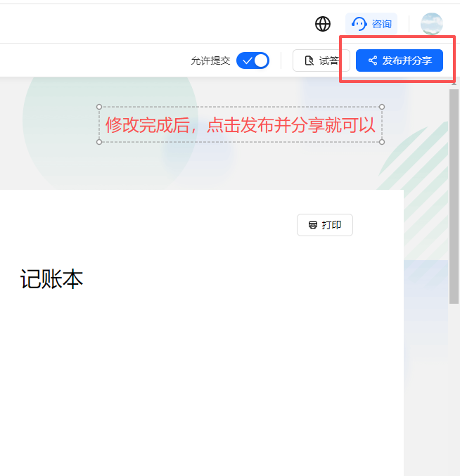Click the headset icon beside 咨询

point(359,24)
